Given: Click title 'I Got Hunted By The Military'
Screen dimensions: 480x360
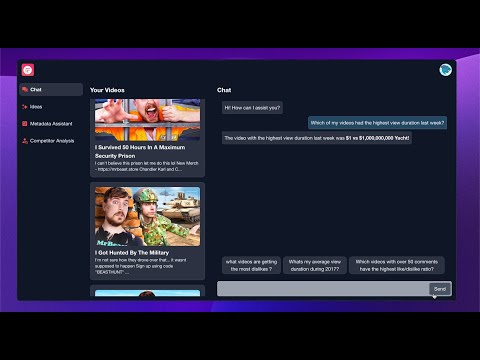Looking at the screenshot, I should click(x=132, y=253).
